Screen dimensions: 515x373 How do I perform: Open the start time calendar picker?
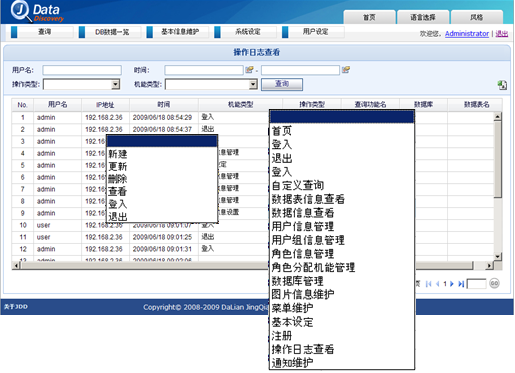(249, 70)
